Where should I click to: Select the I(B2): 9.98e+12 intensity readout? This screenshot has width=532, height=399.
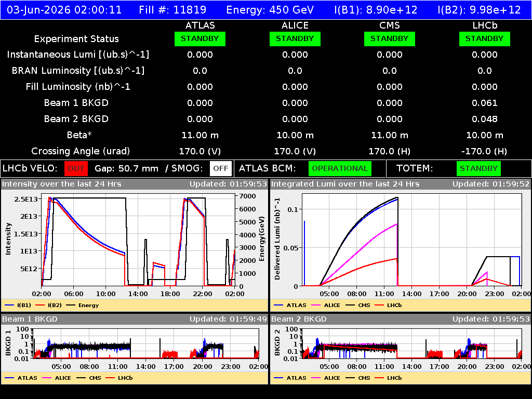click(480, 9)
